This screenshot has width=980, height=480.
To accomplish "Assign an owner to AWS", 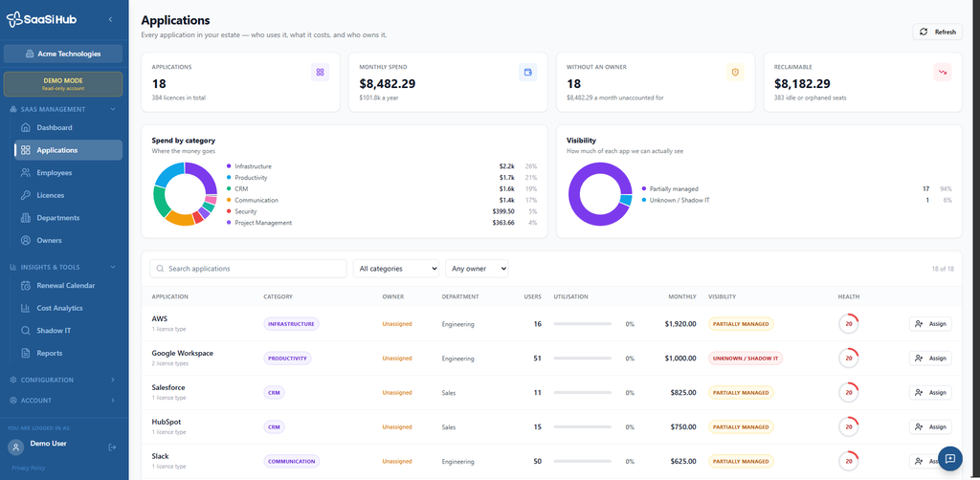I will click(930, 324).
